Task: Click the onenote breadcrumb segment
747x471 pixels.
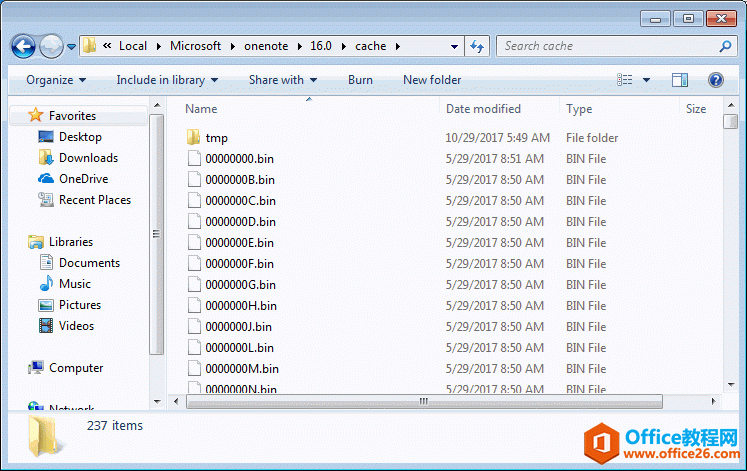Action: pyautogui.click(x=266, y=46)
